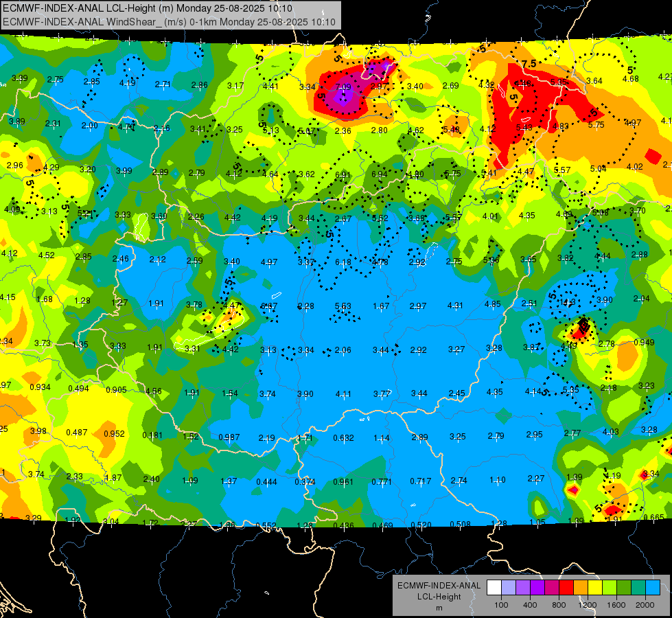Image resolution: width=672 pixels, height=618 pixels.
Task: Click the wind shear value 6.91
Action: [343, 174]
